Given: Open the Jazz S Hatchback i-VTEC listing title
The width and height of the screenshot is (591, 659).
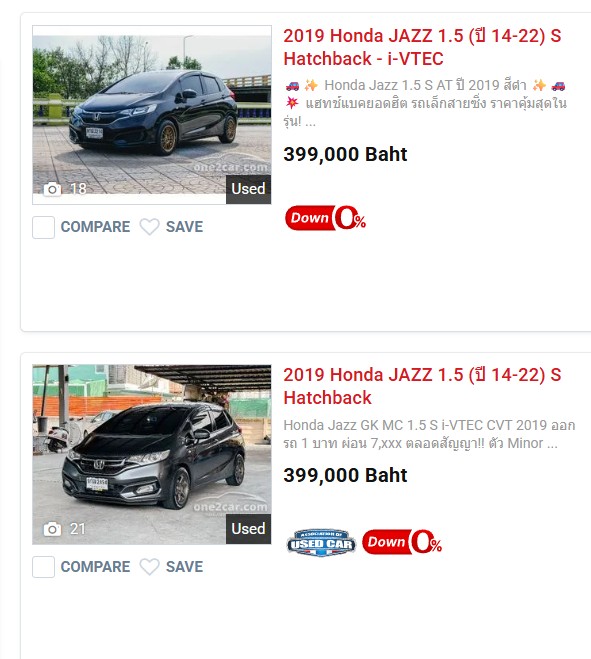Looking at the screenshot, I should click(x=422, y=47).
